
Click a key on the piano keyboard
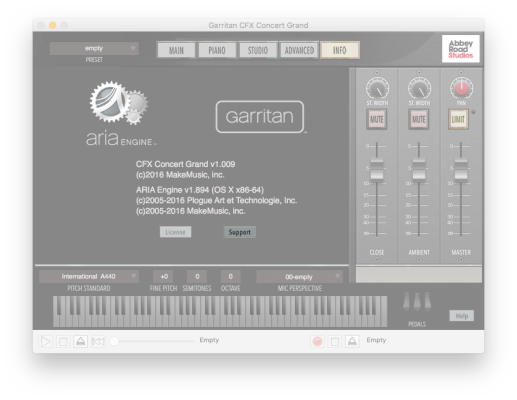tap(220, 311)
